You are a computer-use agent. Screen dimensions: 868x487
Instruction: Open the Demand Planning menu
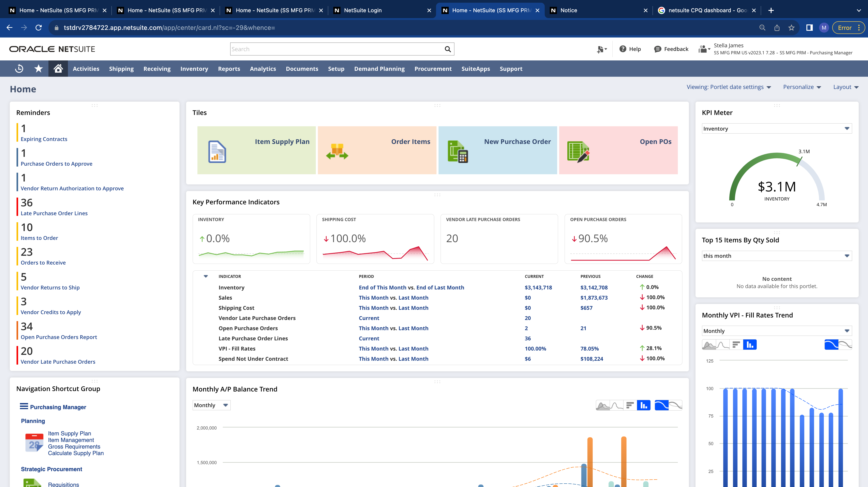379,69
